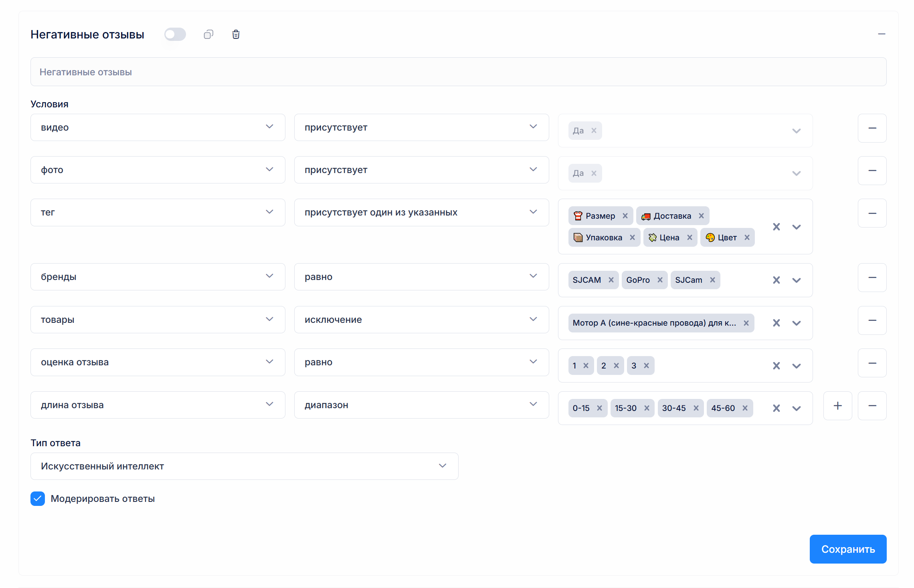Viewport: 914px width, 588px height.
Task: Open Тип ответа Искусственный интеллект dropdown
Action: [x=244, y=466]
